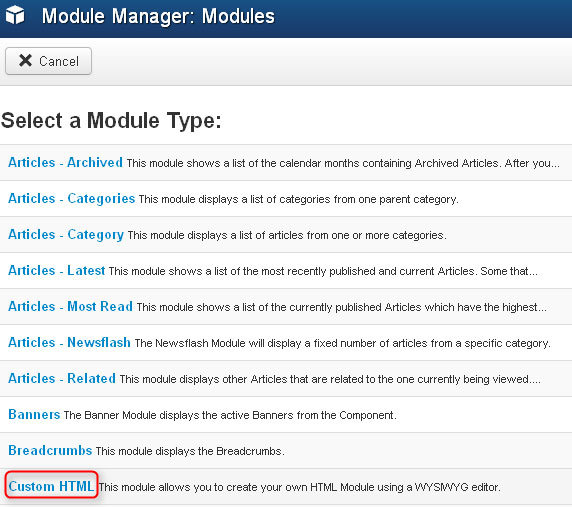This screenshot has height=507, width=572.
Task: Choose the Breadcrumbs module link
Action: click(x=50, y=450)
